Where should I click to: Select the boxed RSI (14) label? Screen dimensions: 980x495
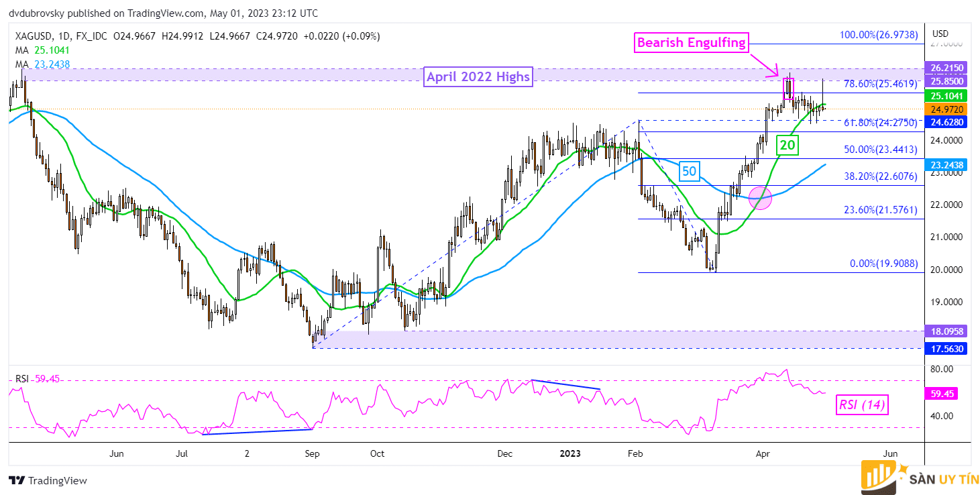pos(862,404)
